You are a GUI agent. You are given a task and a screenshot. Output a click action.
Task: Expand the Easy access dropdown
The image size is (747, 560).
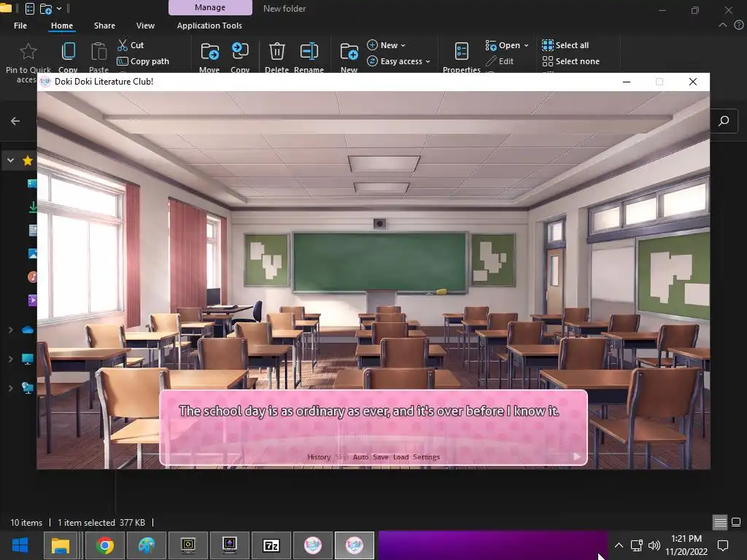(x=399, y=61)
